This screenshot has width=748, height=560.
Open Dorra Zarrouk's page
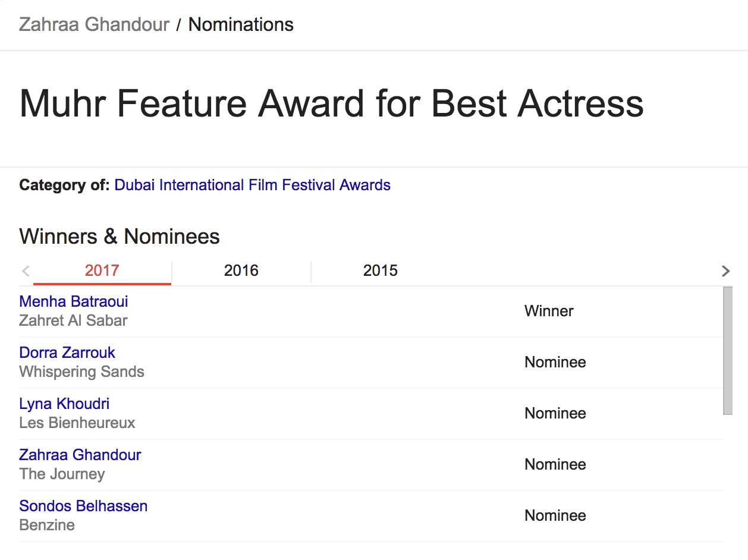click(67, 353)
